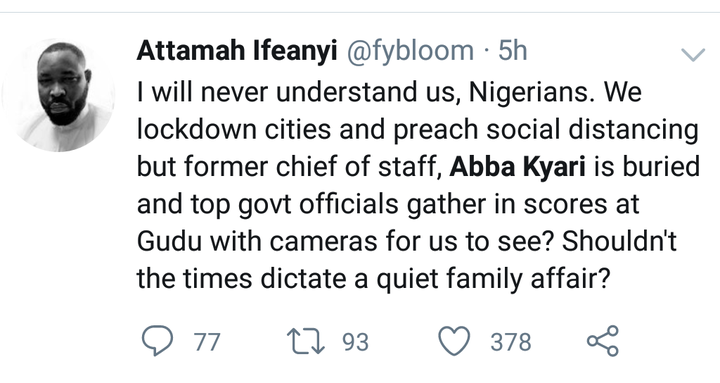The width and height of the screenshot is (720, 383).
Task: Reply to the tweet via speech bubble icon
Action: click(x=158, y=341)
